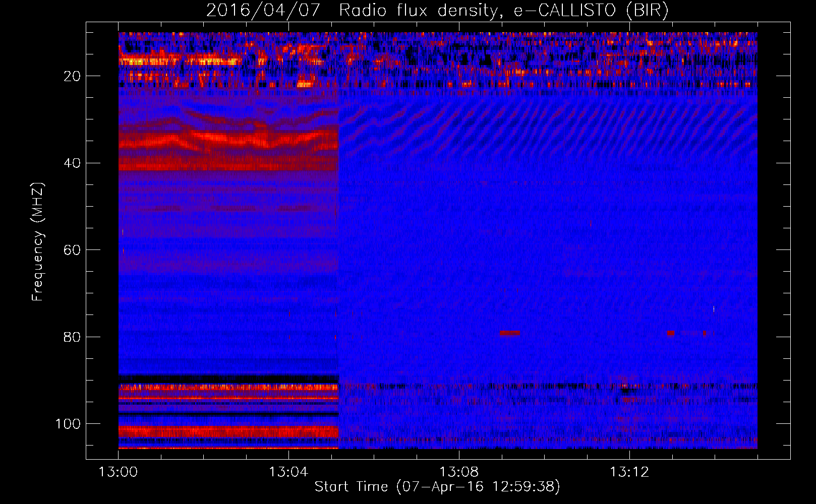Click the 'Start Time (07-Apr-16 12:59:38)' label
Image resolution: width=816 pixels, height=504 pixels.
[438, 486]
